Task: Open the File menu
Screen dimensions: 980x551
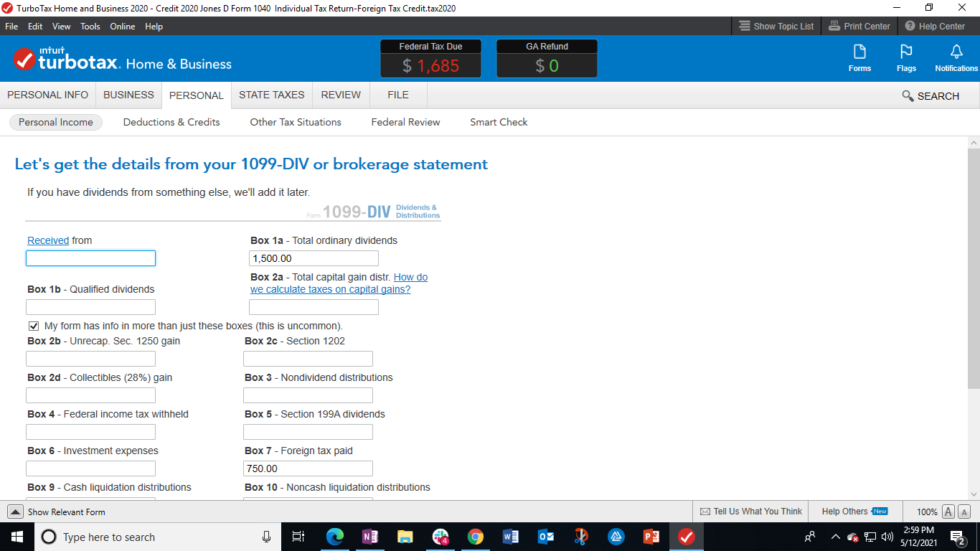Action: [x=11, y=26]
